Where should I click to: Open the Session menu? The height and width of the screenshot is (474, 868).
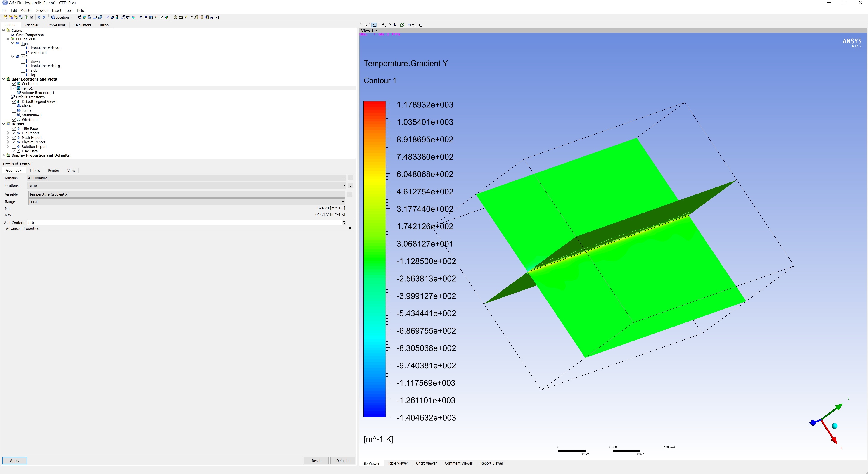tap(42, 10)
